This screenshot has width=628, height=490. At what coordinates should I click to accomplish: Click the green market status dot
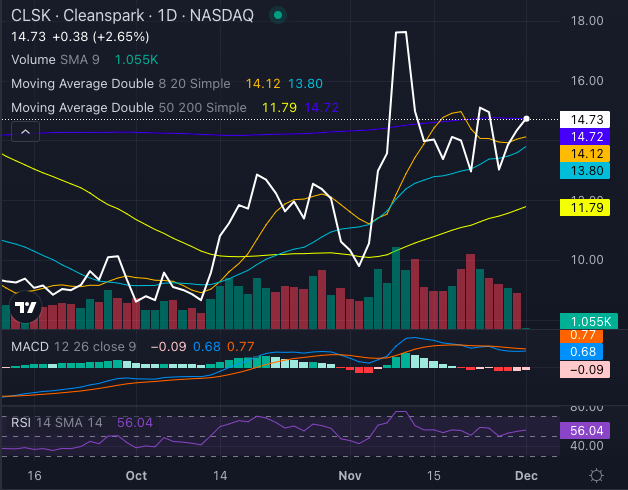pyautogui.click(x=277, y=16)
